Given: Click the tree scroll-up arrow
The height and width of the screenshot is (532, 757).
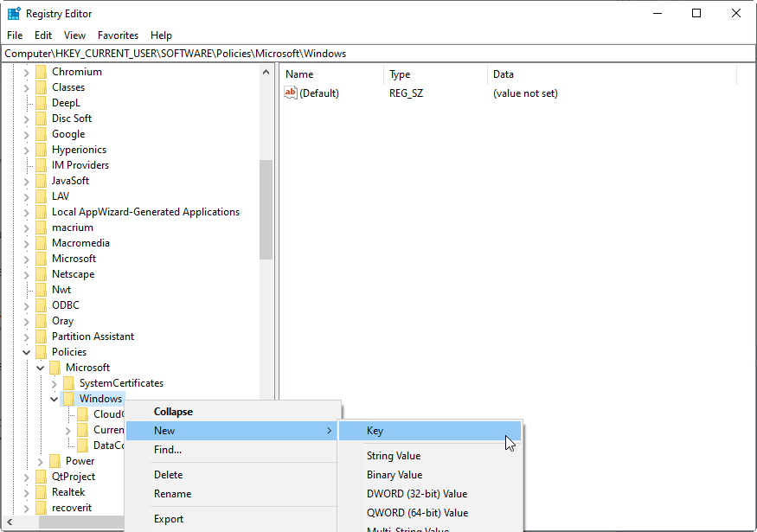Looking at the screenshot, I should (x=266, y=72).
